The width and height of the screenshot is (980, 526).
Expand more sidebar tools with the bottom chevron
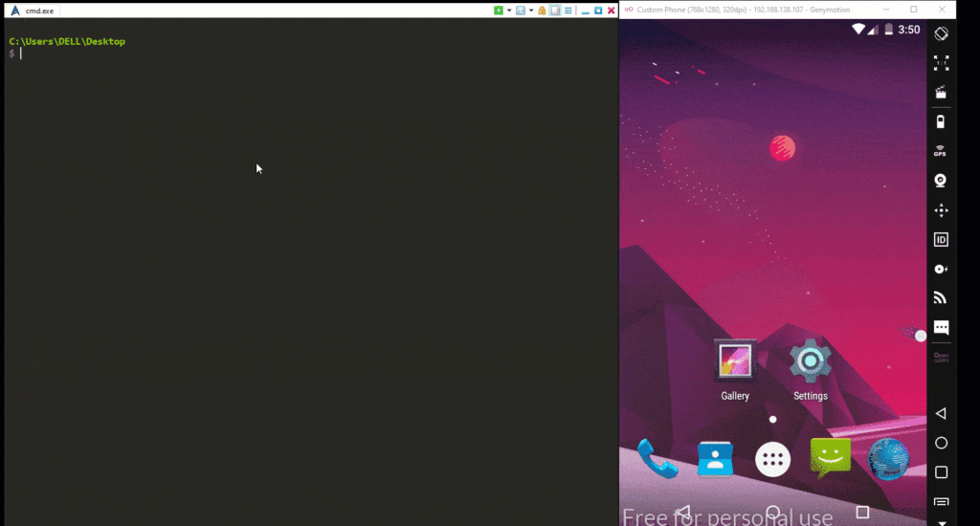[x=942, y=522]
